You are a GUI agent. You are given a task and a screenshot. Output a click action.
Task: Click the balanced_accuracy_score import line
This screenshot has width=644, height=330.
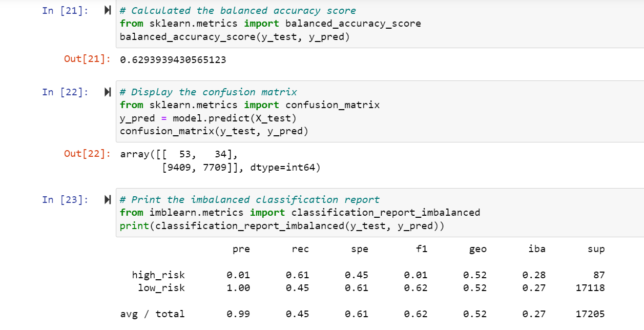coord(271,24)
